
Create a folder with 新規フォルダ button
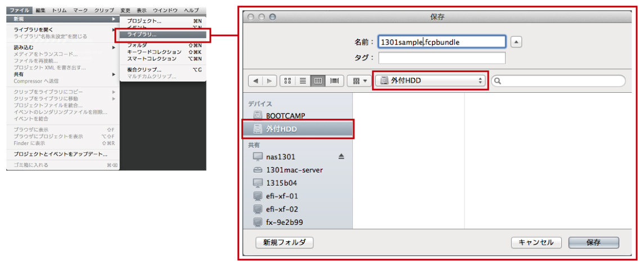284,242
